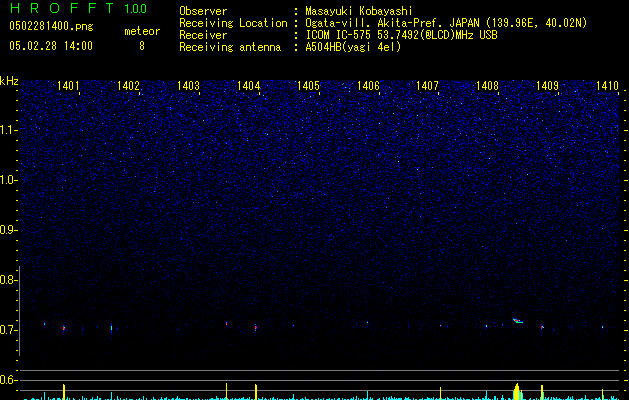This screenshot has width=629, height=400.
Task: Click the Observer label
Action: [x=203, y=11]
